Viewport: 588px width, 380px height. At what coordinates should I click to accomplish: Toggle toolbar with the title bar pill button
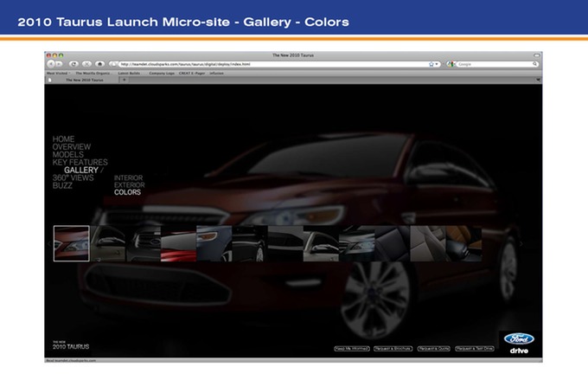pyautogui.click(x=537, y=55)
